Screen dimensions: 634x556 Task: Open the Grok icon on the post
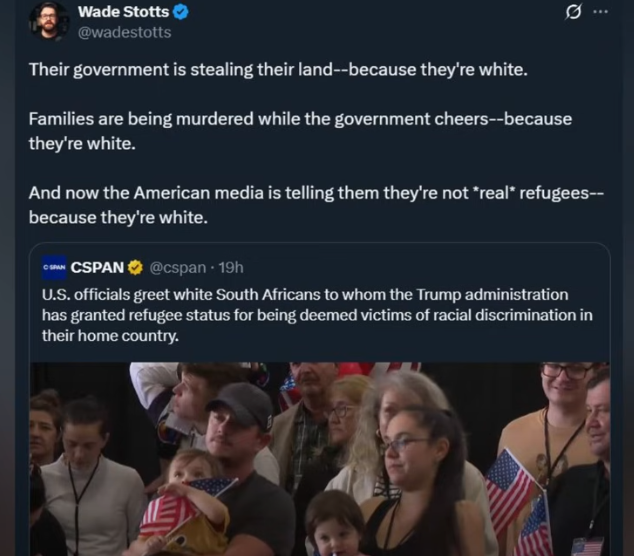click(x=574, y=12)
